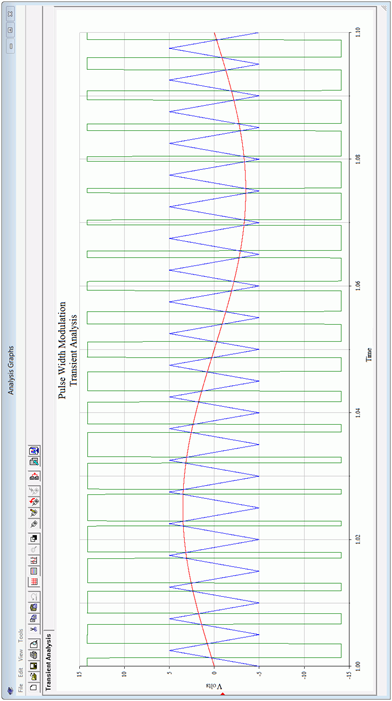
Task: Click the Pulse Width Modulation graph title
Action: [63, 350]
